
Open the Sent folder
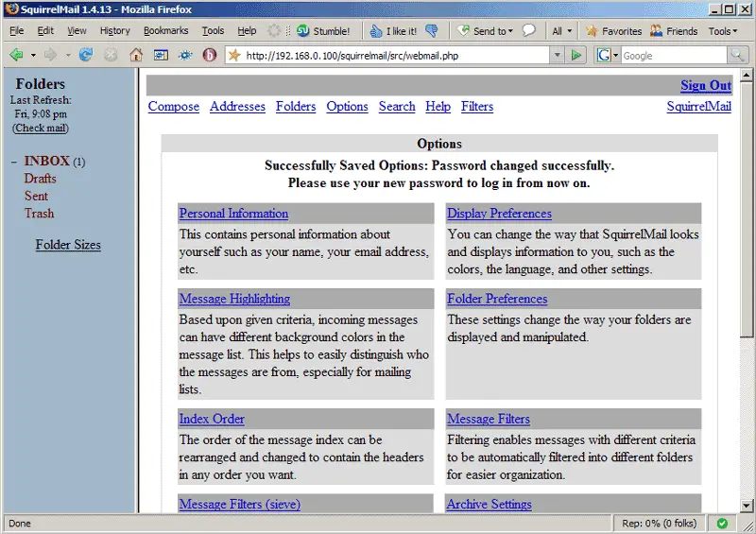36,196
